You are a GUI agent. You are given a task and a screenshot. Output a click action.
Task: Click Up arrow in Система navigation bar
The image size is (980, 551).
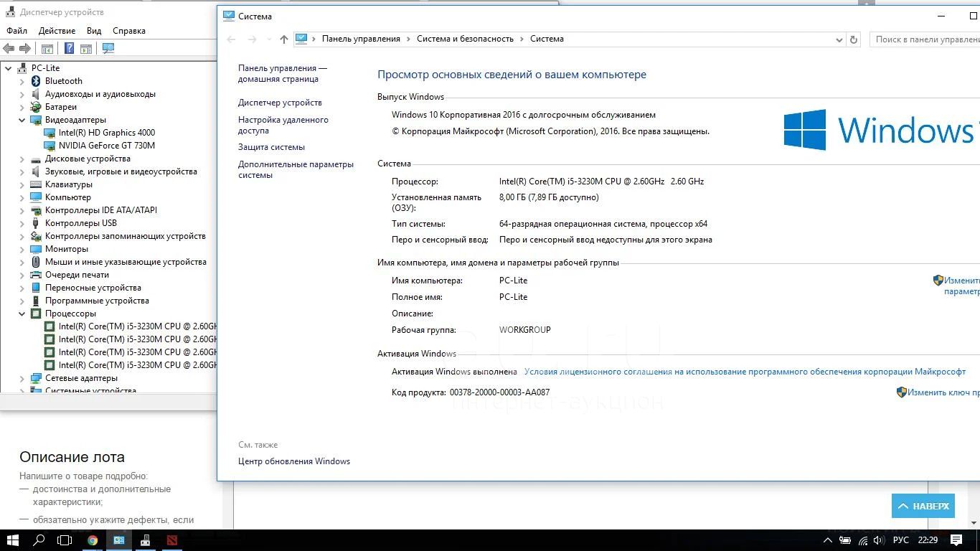click(x=284, y=39)
